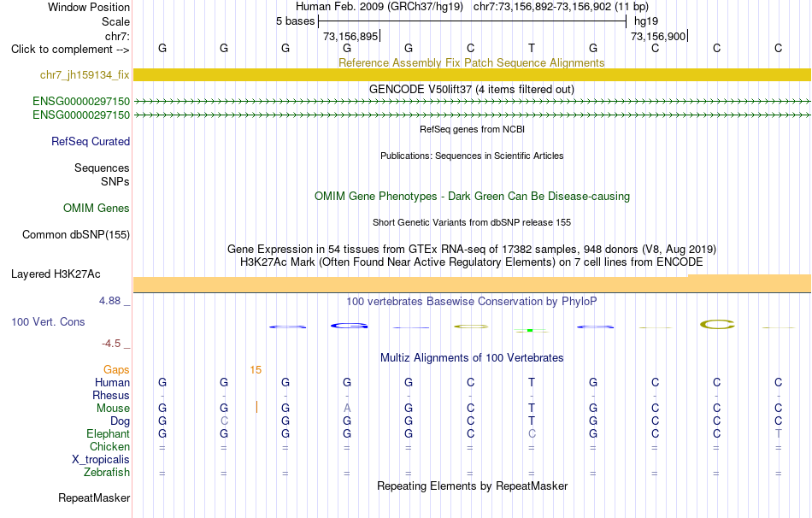Click the 73,156,900 coordinate marker
The image size is (812, 518).
click(x=658, y=36)
